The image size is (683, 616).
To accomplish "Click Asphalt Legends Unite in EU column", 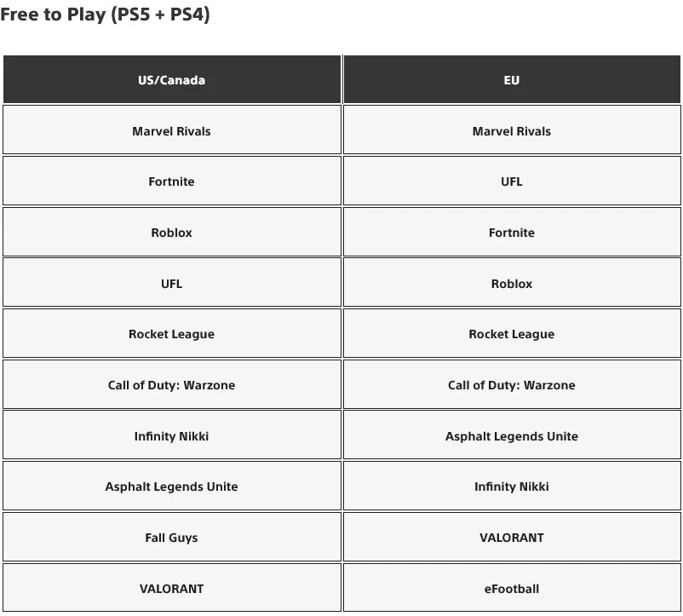I will [512, 435].
